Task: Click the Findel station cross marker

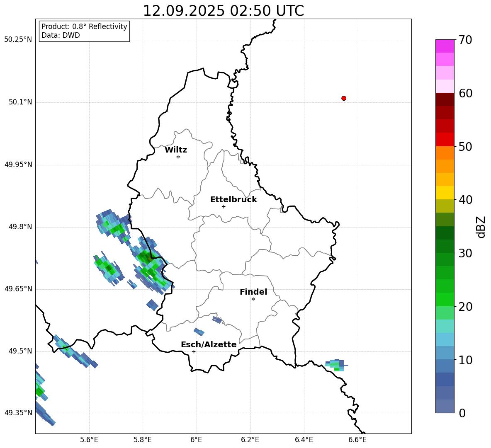Action: (253, 299)
